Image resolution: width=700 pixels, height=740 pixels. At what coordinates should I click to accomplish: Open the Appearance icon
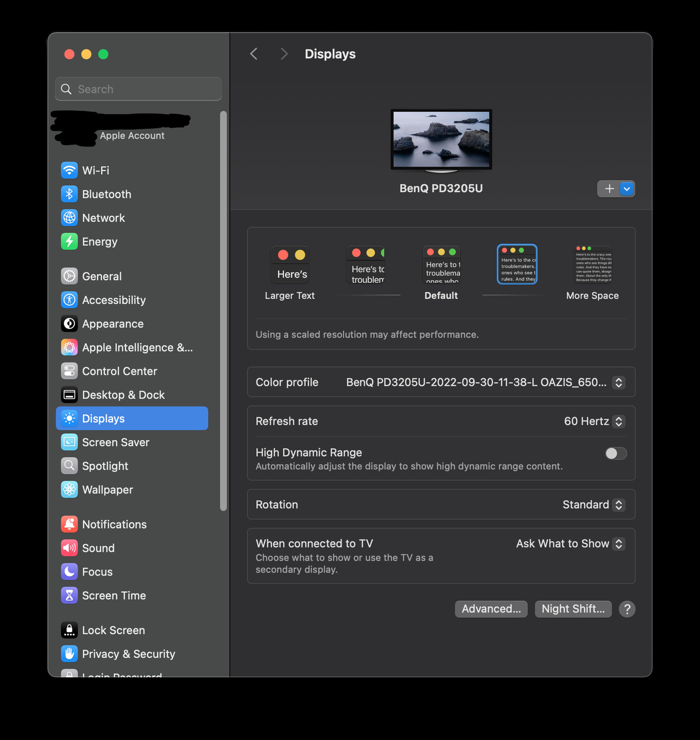(x=70, y=324)
